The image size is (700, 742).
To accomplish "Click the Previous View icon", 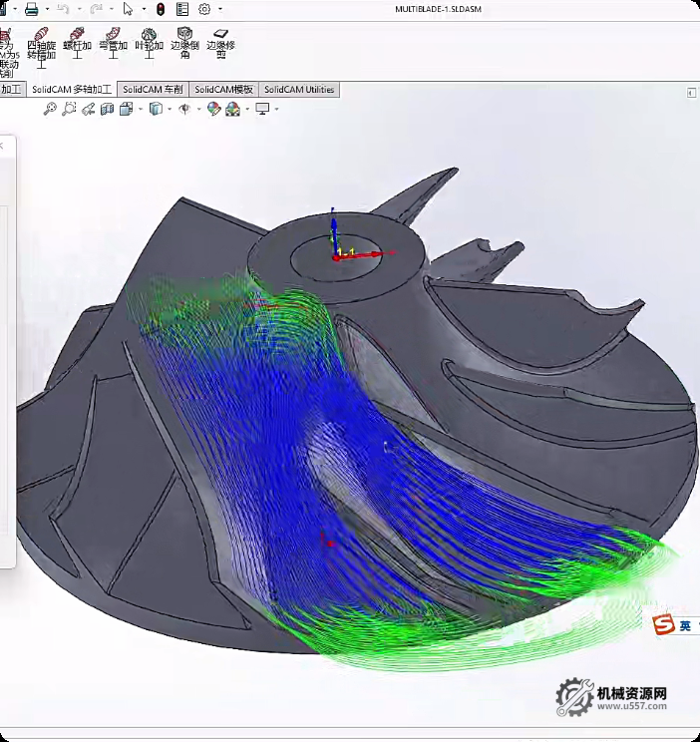I will pyautogui.click(x=88, y=109).
